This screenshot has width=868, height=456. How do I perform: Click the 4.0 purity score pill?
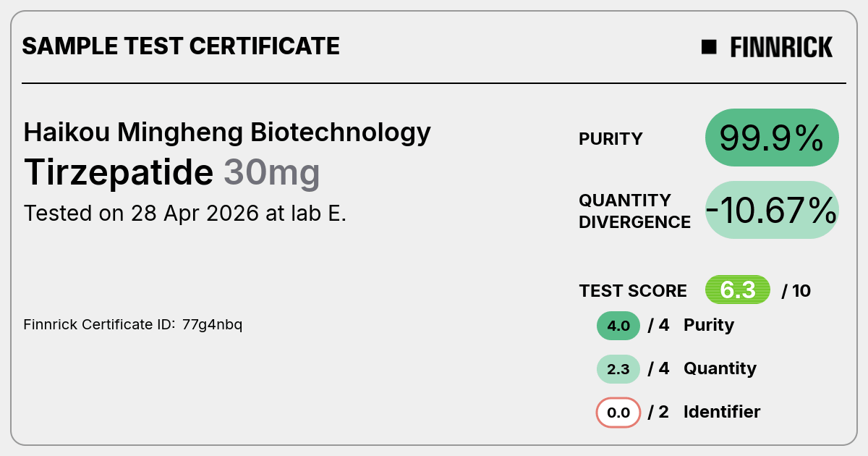coord(618,326)
